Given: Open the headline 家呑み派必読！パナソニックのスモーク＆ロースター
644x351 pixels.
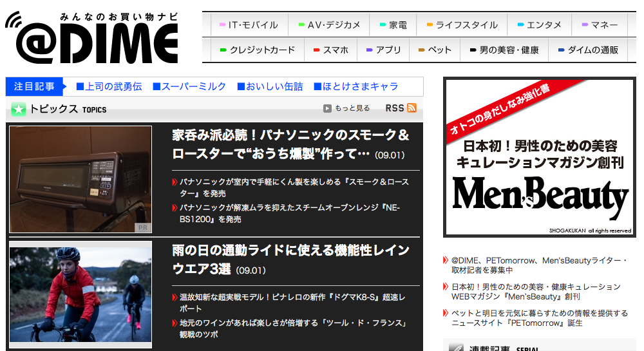Looking at the screenshot, I should tap(290, 144).
